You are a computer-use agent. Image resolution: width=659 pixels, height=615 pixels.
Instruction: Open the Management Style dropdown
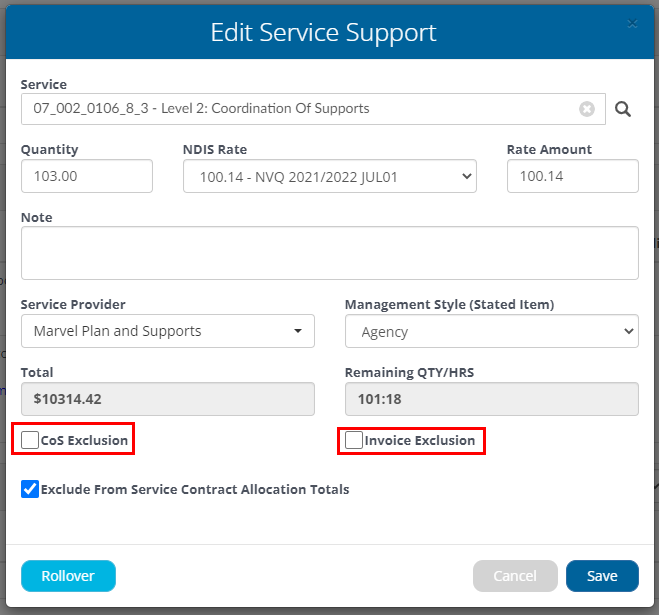click(x=492, y=331)
